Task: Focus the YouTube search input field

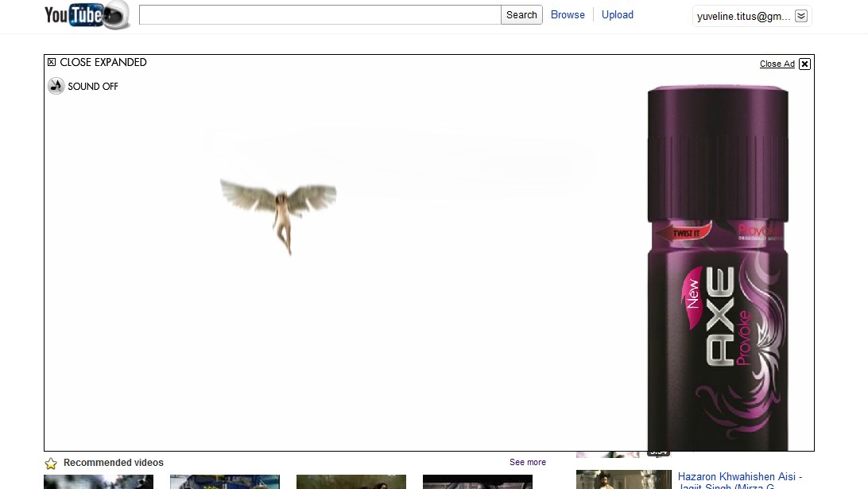Action: pos(320,15)
